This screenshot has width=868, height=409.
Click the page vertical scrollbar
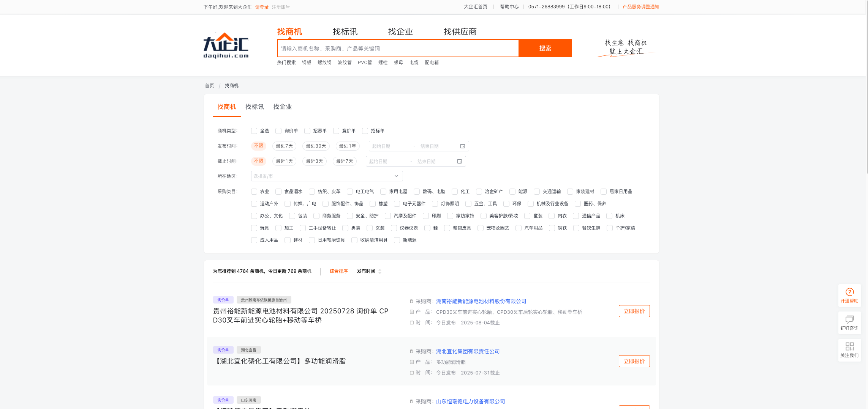tap(867, 87)
